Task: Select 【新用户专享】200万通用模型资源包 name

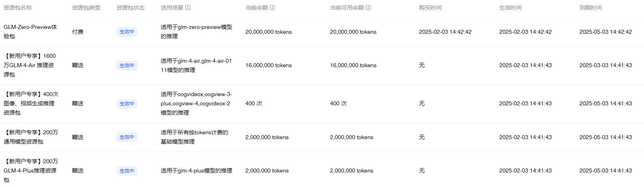Action: click(31, 137)
